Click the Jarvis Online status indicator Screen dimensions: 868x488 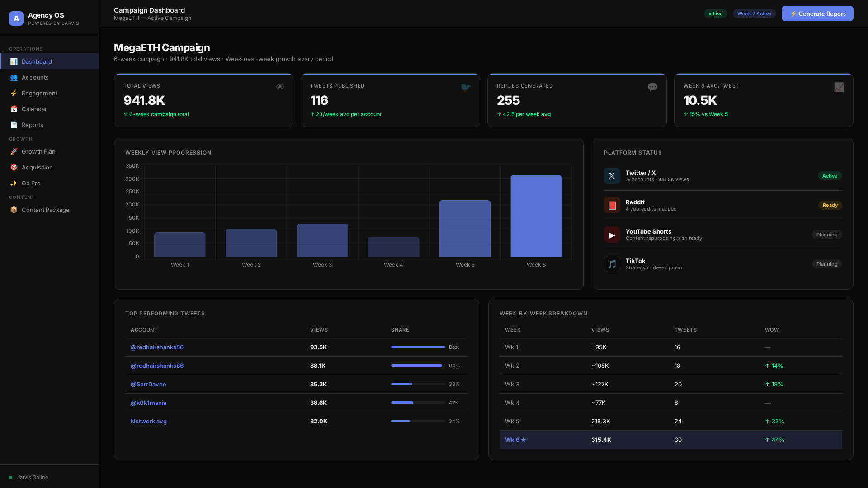tap(28, 477)
